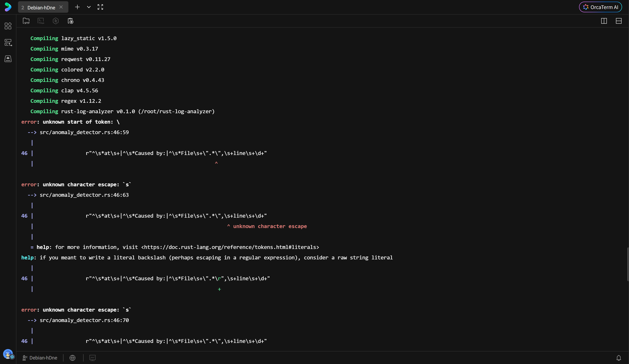Image resolution: width=629 pixels, height=364 pixels.
Task: Open the performance monitor icon in status bar
Action: point(92,358)
